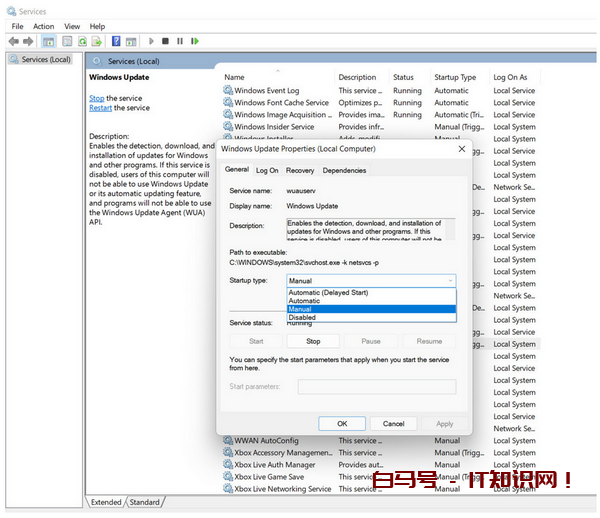Click the Restart the service link
The height and width of the screenshot is (518, 600).
[x=102, y=108]
